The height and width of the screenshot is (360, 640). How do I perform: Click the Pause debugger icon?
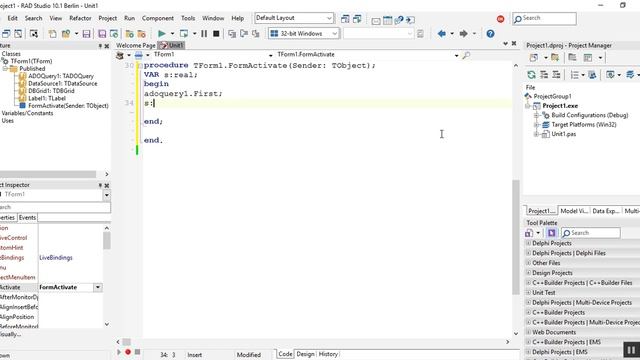[x=204, y=33]
